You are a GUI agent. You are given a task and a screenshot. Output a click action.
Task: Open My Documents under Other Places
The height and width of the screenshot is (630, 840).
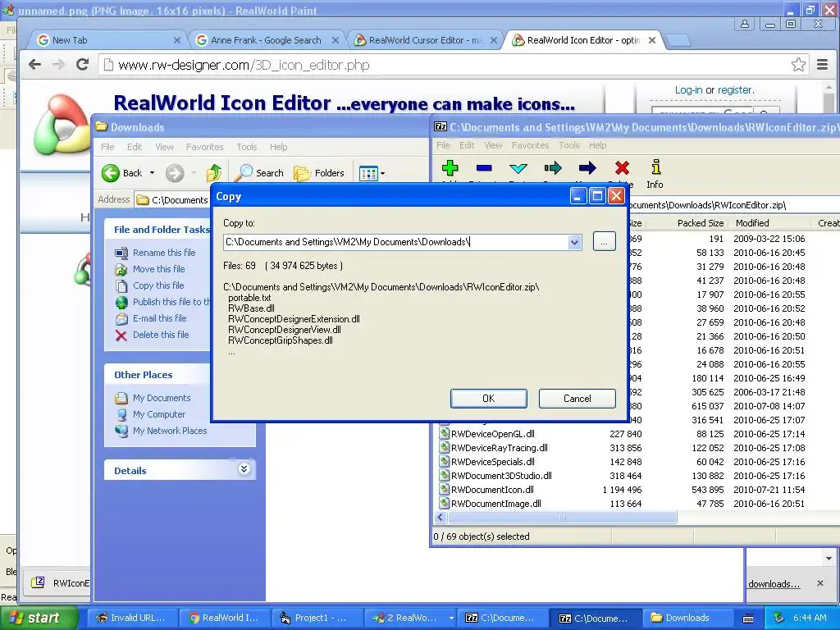(162, 398)
